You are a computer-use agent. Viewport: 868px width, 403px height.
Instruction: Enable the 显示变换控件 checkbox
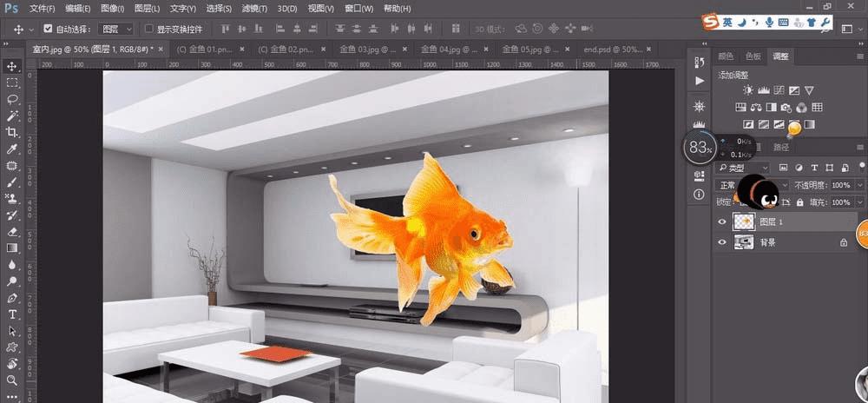(x=148, y=30)
